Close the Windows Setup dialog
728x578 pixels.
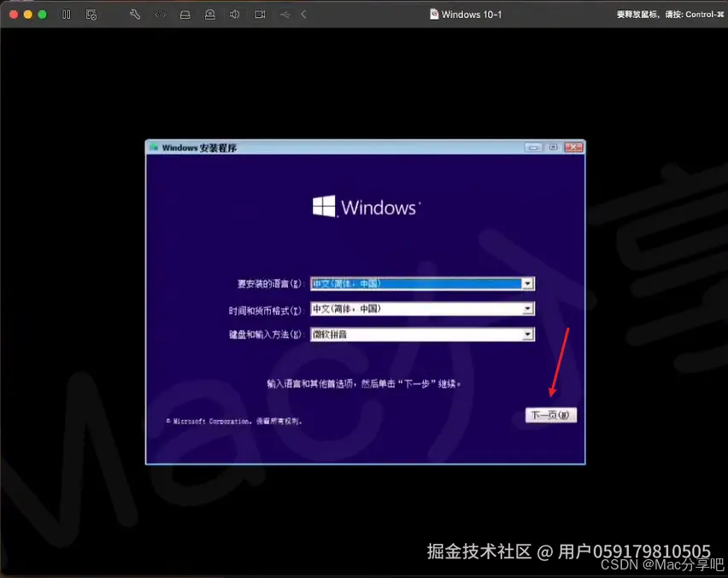click(574, 147)
